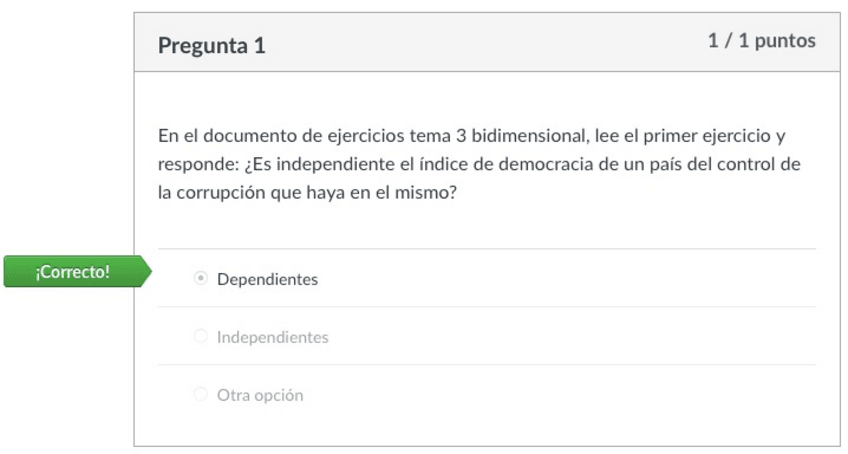Click the green ¡Correcto! badge
This screenshot has width=848, height=454.
pyautogui.click(x=73, y=272)
